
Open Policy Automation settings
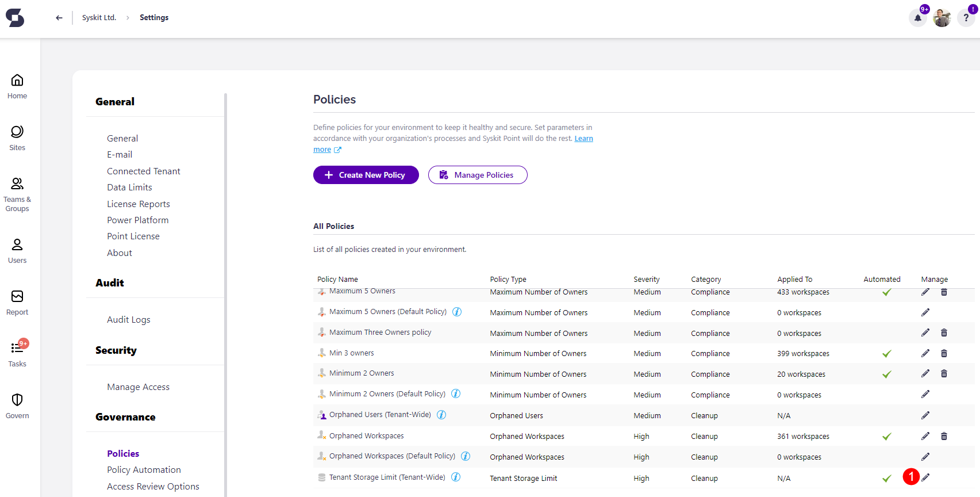[144, 470]
